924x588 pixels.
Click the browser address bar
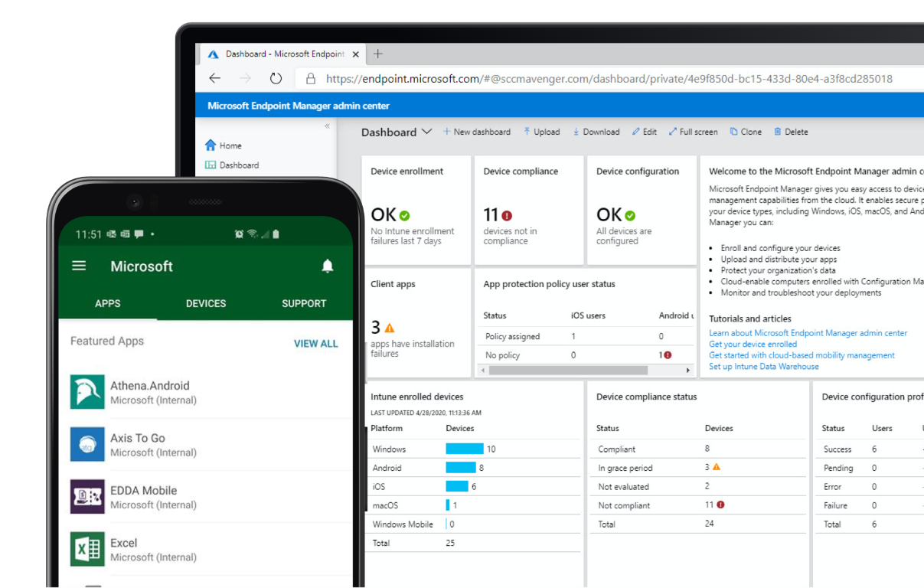click(536, 78)
